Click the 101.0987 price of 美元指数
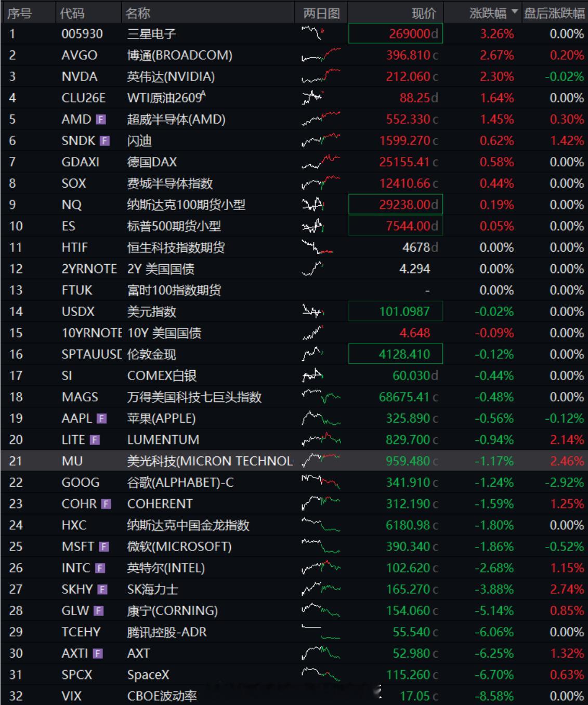 (x=396, y=311)
